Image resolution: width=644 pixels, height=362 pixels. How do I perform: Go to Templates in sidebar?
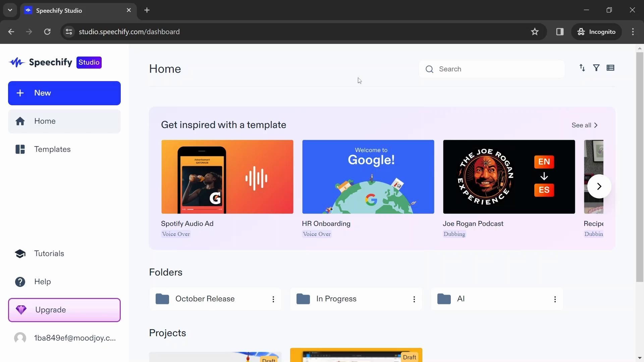pos(52,149)
